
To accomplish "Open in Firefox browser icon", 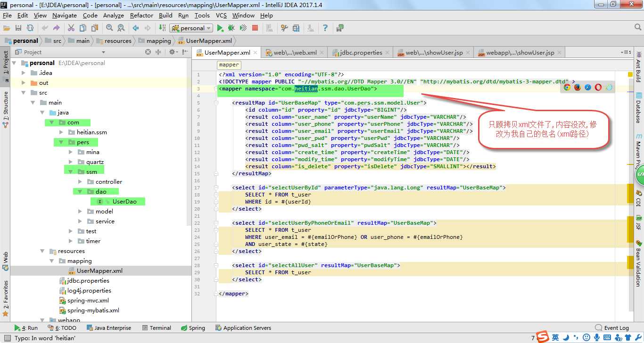I will 578,87.
